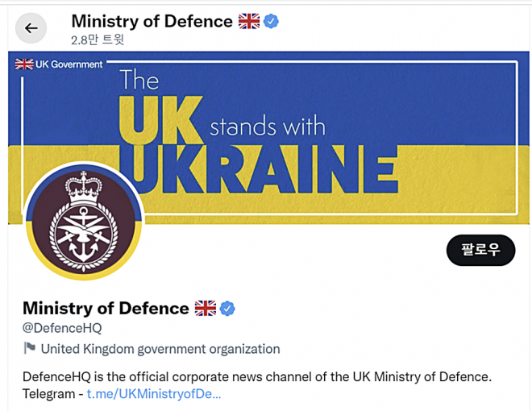Click the @DefenceHQ handle

(62, 328)
